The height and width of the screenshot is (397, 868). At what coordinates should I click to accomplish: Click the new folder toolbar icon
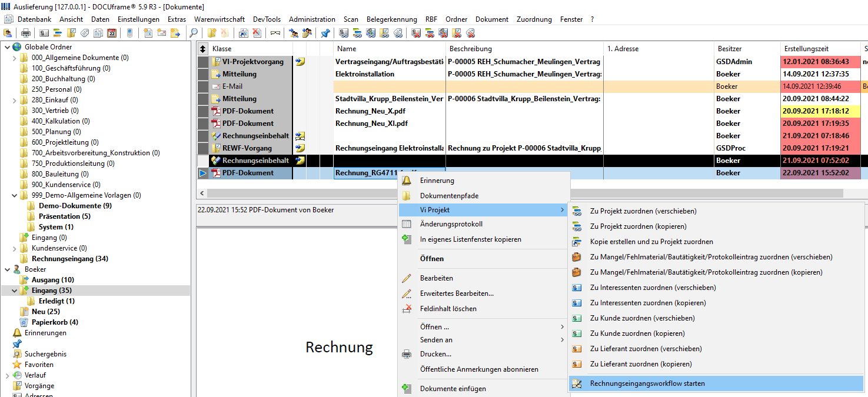point(212,33)
